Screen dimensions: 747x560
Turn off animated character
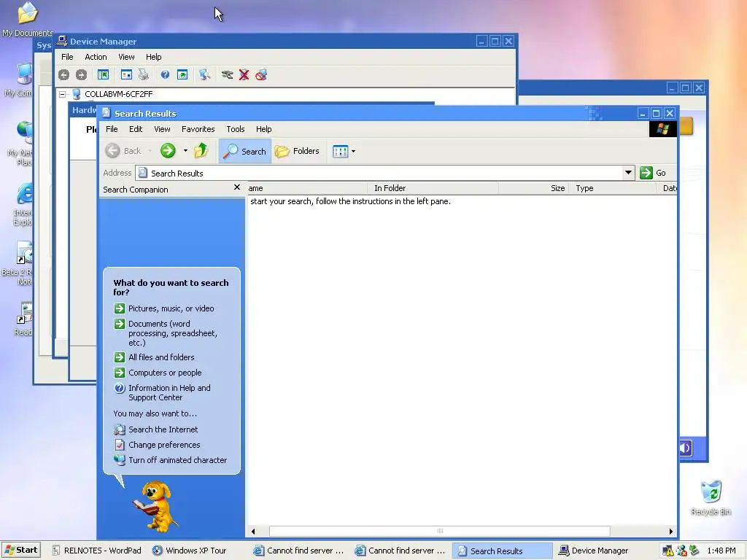click(x=178, y=460)
